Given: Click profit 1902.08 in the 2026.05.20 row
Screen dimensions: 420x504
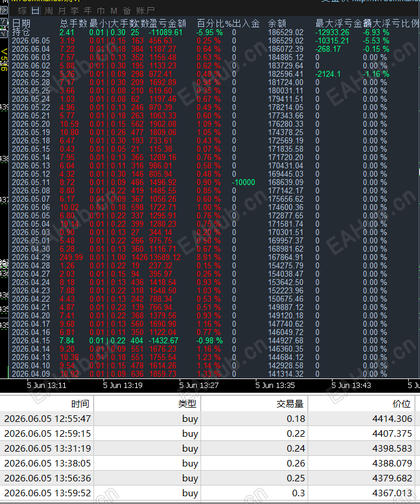Looking at the screenshot, I should click(x=162, y=124).
